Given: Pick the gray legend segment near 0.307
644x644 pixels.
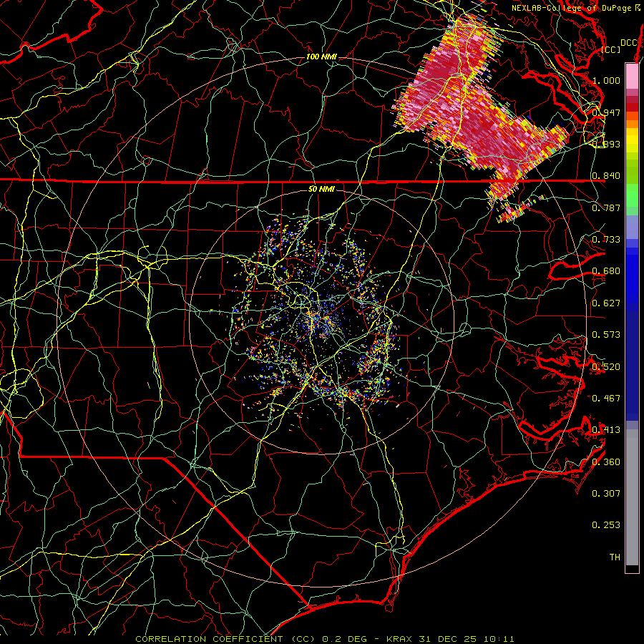Looking at the screenshot, I should click(632, 497).
